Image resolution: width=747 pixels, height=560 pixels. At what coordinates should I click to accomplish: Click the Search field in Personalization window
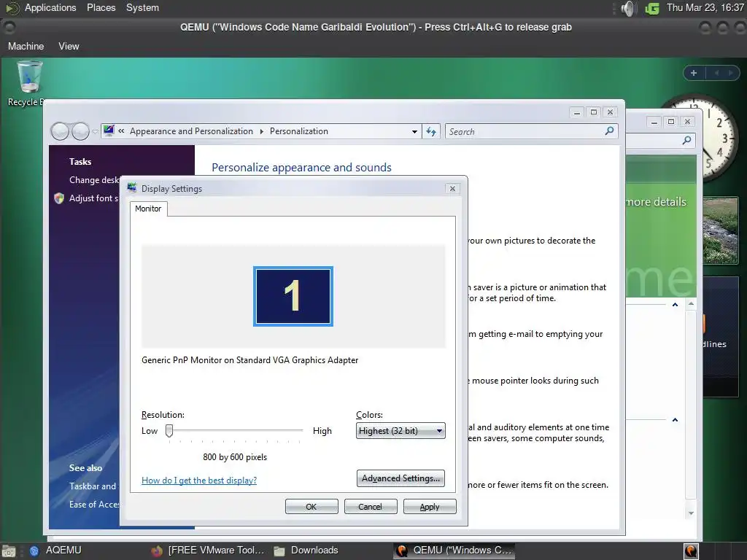(x=524, y=131)
